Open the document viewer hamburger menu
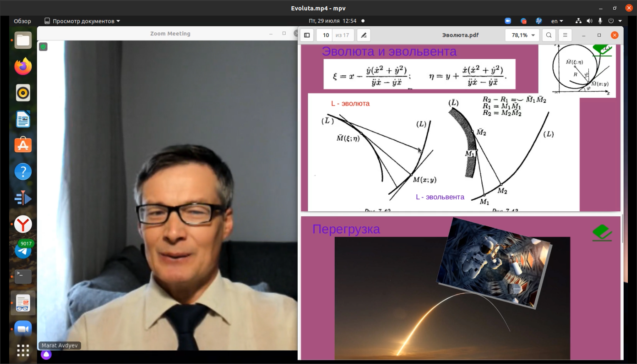 click(565, 35)
